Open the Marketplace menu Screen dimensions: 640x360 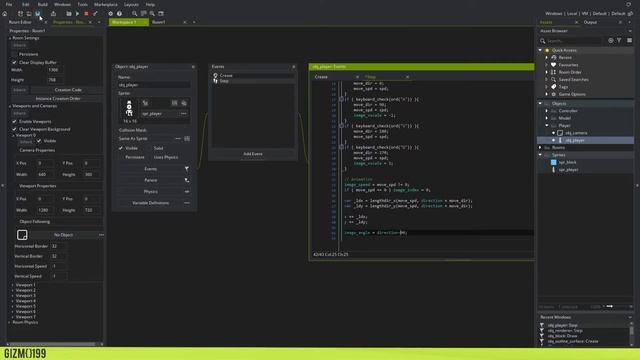[106, 4]
